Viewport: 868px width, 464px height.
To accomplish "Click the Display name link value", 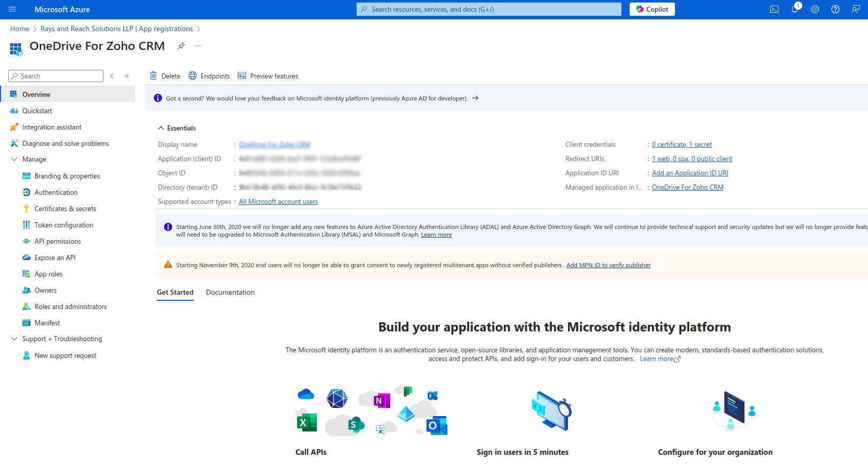I will point(275,145).
